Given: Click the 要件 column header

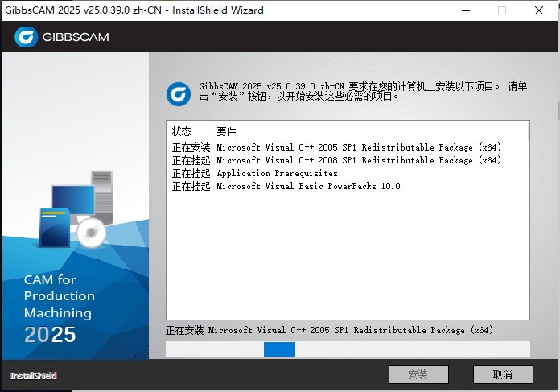Looking at the screenshot, I should (x=227, y=131).
